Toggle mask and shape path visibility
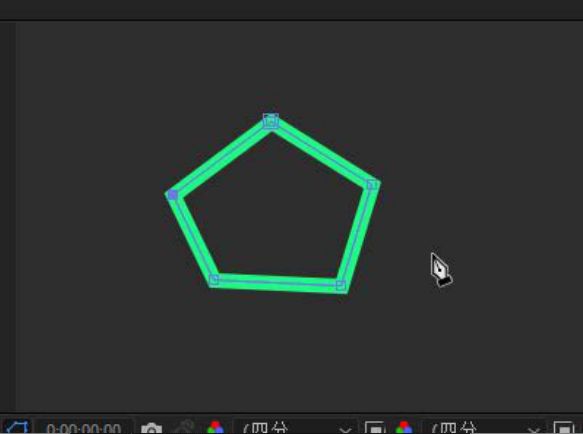 pos(16,428)
